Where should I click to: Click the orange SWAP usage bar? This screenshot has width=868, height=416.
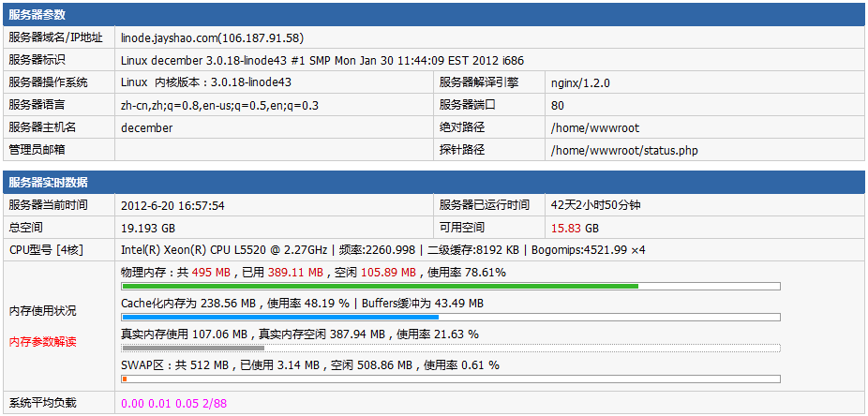[x=125, y=379]
